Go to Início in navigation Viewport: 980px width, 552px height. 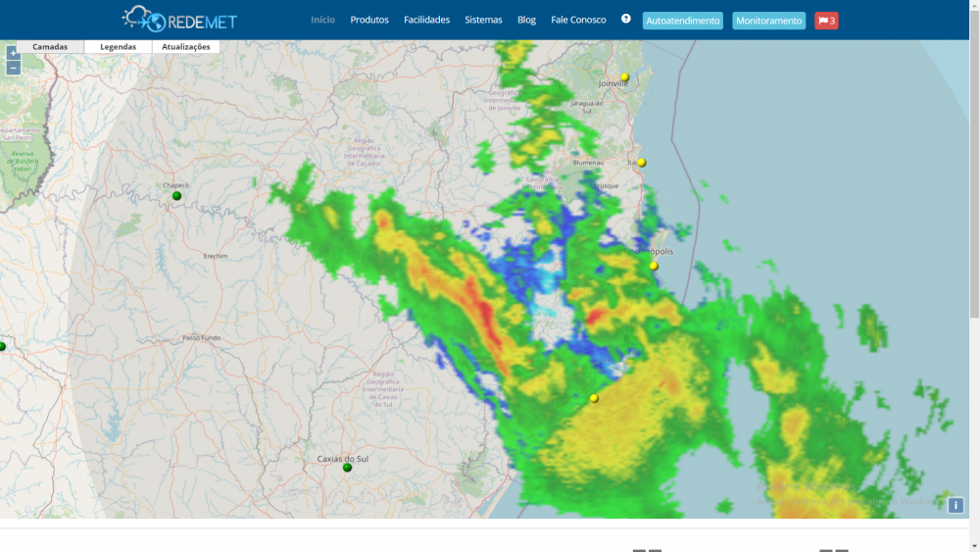click(322, 20)
